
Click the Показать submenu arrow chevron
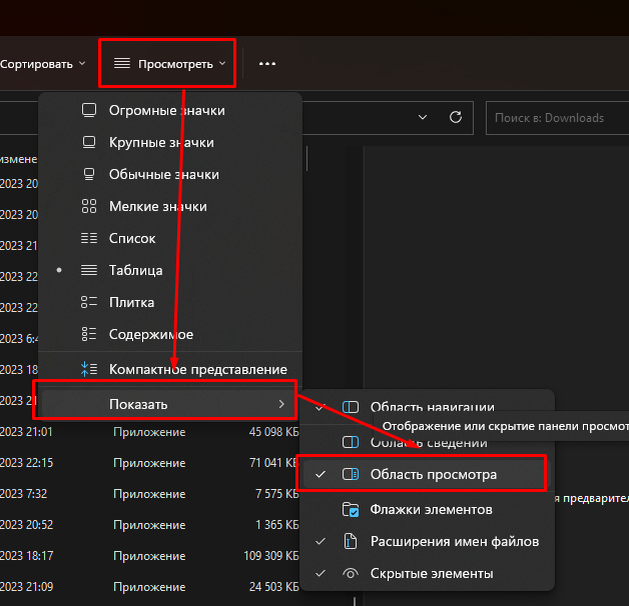tap(281, 404)
